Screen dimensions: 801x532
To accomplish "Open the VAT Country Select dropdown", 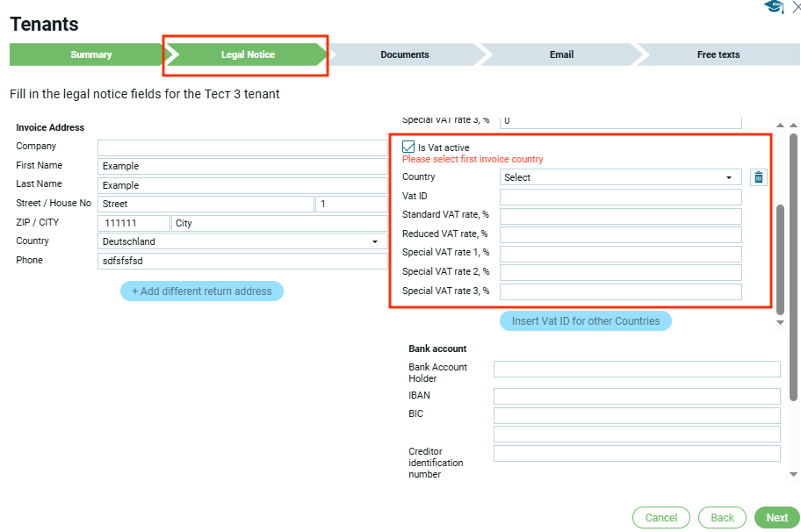I will pos(620,177).
